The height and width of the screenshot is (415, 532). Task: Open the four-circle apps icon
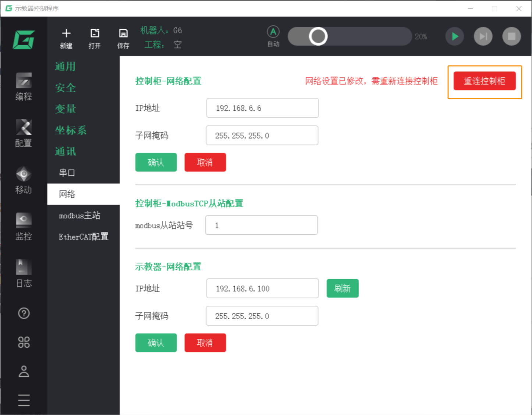(24, 342)
